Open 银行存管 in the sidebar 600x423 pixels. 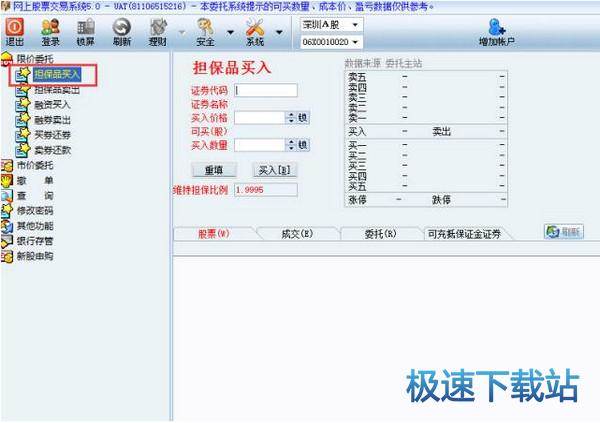click(35, 241)
